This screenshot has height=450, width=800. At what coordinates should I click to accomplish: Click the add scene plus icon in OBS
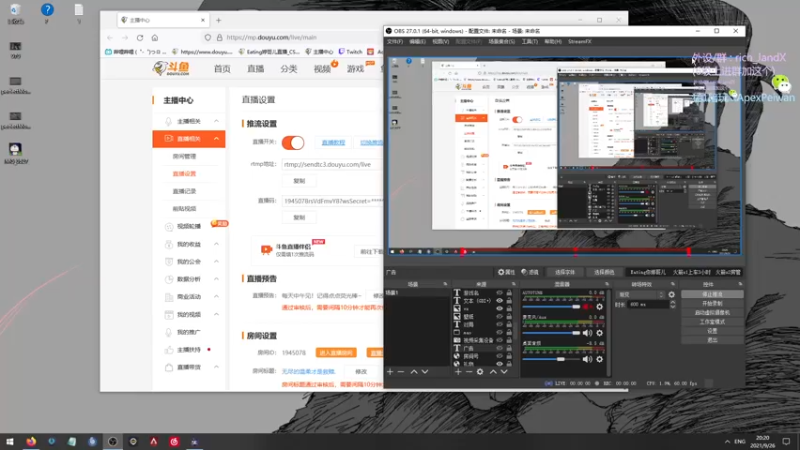coord(390,372)
